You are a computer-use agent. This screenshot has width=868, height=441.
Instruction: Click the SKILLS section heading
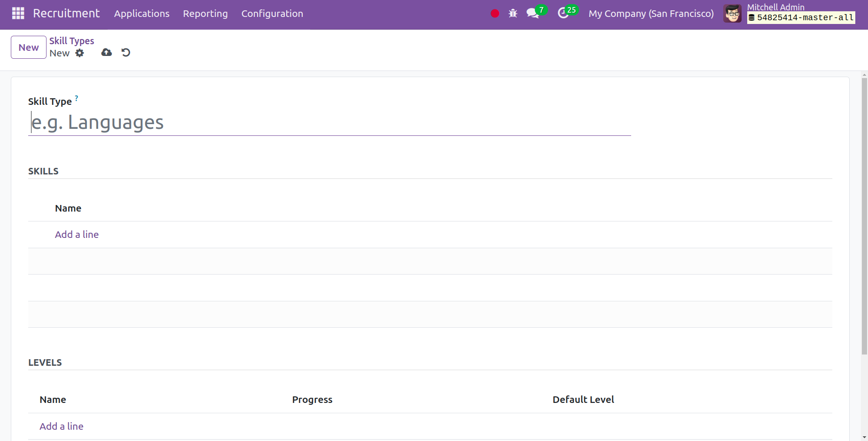pos(43,171)
